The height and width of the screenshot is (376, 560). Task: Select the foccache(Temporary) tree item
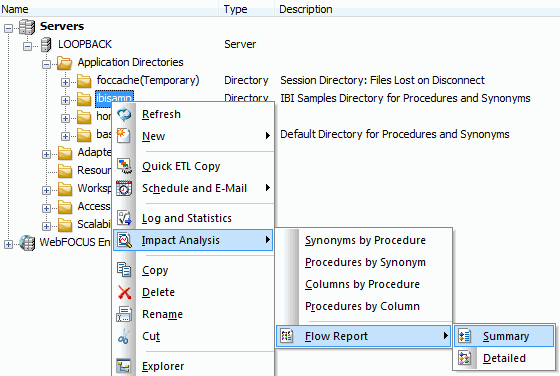(x=148, y=80)
